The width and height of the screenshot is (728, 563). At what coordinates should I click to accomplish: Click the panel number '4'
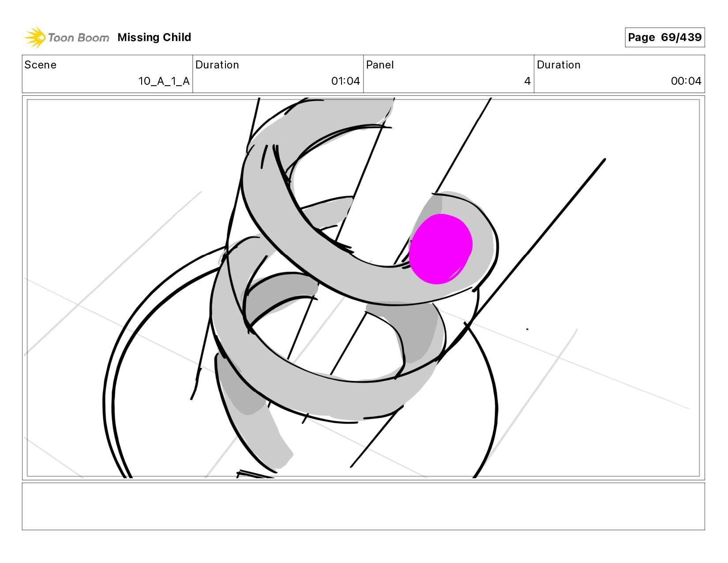[527, 81]
